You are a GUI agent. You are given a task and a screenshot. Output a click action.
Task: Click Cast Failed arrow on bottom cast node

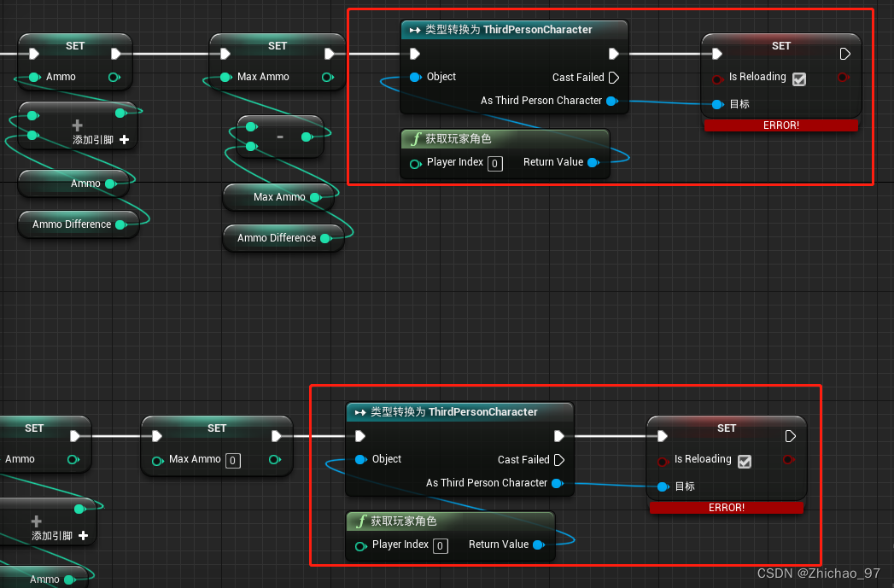pos(560,459)
